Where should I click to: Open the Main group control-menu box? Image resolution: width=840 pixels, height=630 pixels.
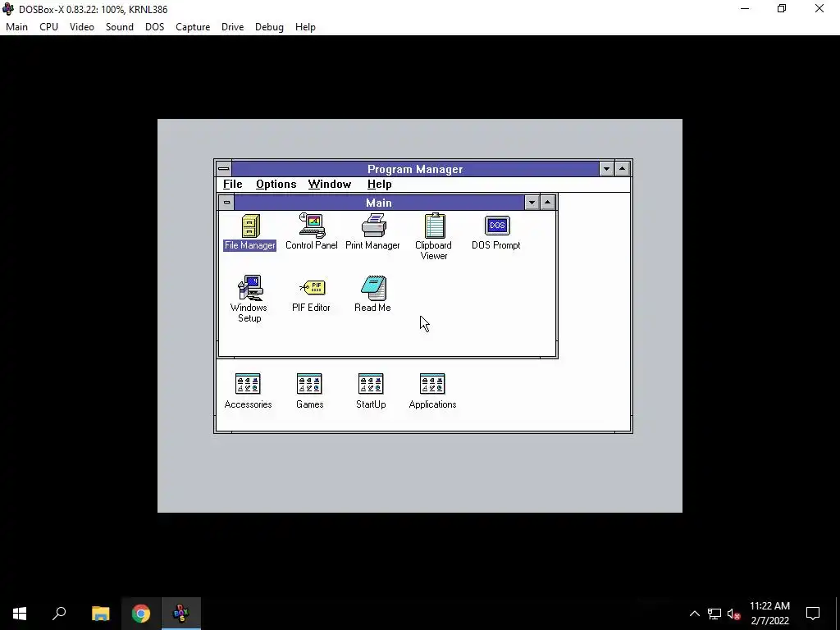(226, 203)
